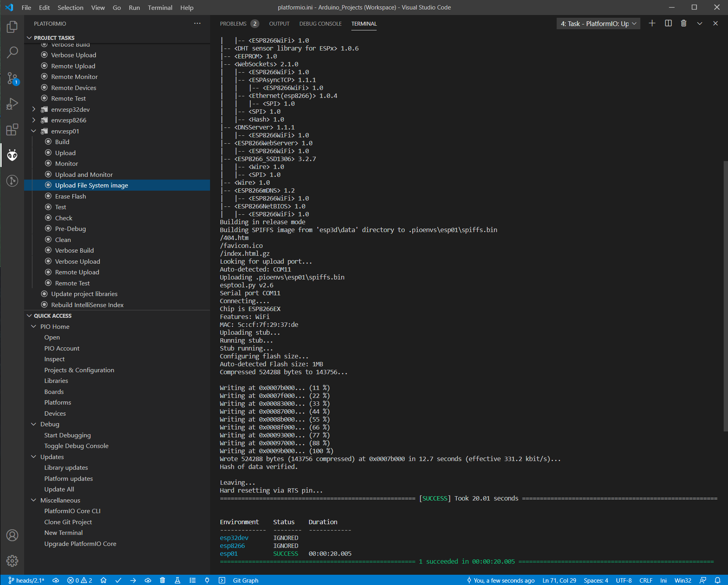
Task: Switch to the DEBUG CONSOLE tab
Action: pyautogui.click(x=321, y=24)
